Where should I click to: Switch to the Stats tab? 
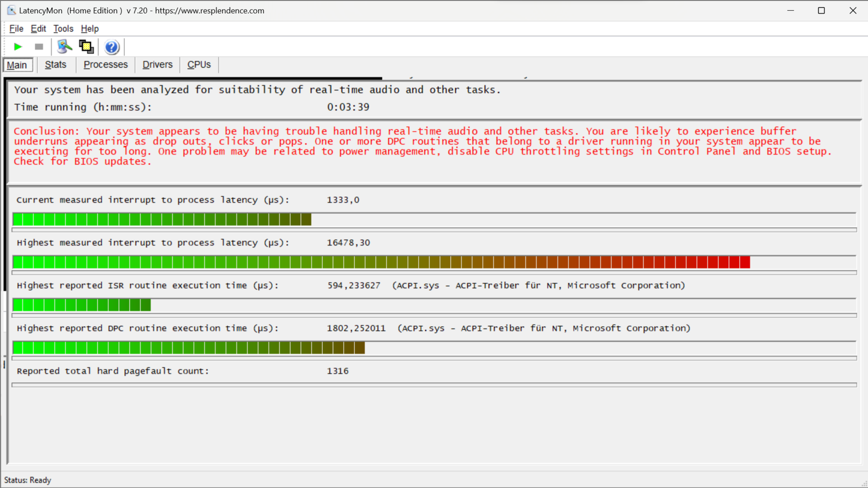pyautogui.click(x=56, y=65)
